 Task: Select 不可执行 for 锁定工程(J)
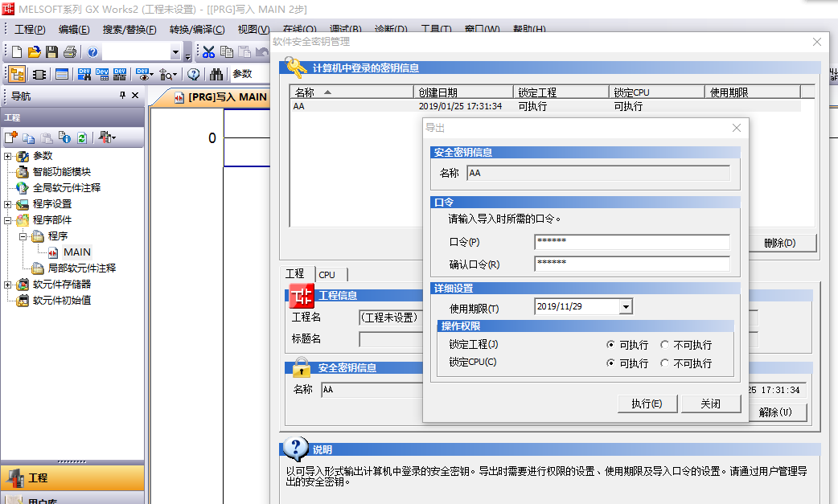point(664,345)
